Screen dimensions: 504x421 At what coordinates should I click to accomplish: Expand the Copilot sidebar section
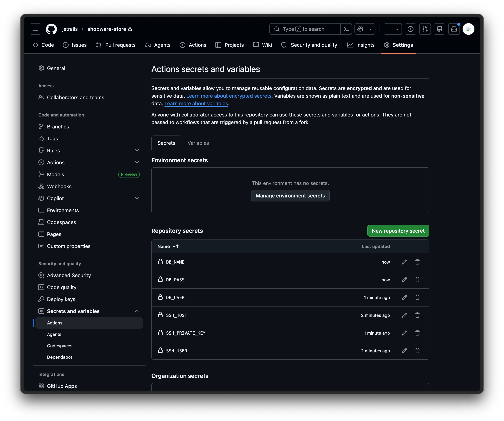(x=137, y=198)
